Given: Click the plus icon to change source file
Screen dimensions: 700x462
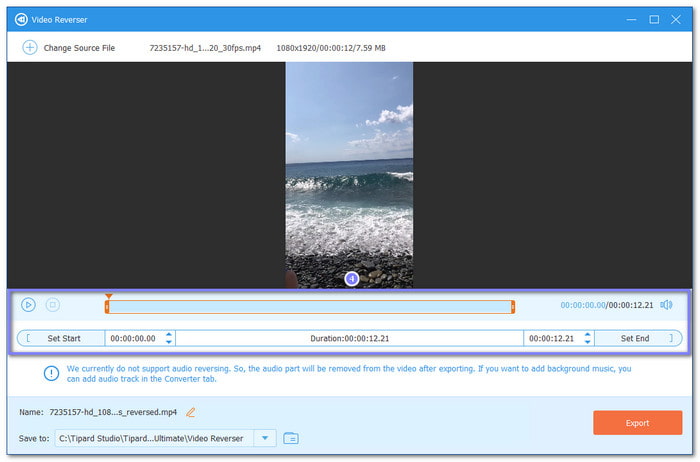Looking at the screenshot, I should [29, 48].
